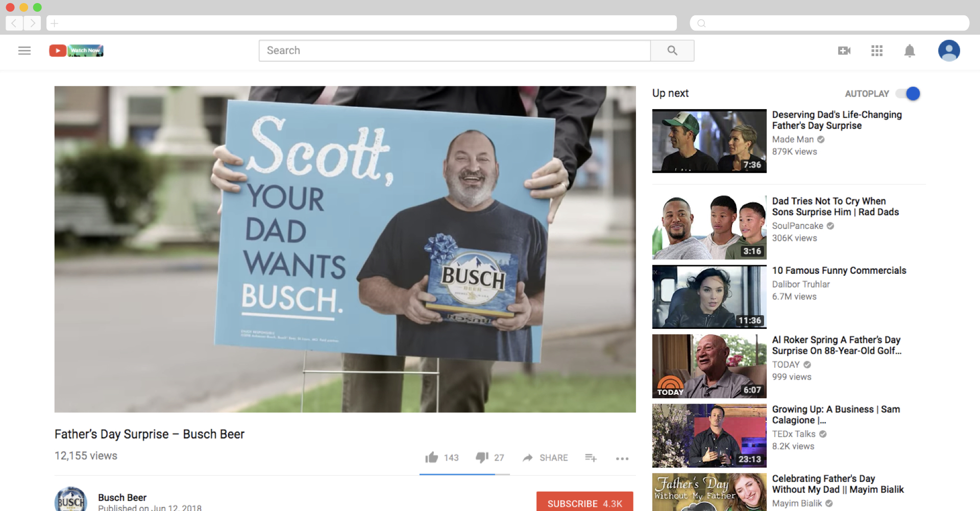Viewport: 980px width, 511px height.
Task: Add video to a playlist
Action: (x=591, y=458)
